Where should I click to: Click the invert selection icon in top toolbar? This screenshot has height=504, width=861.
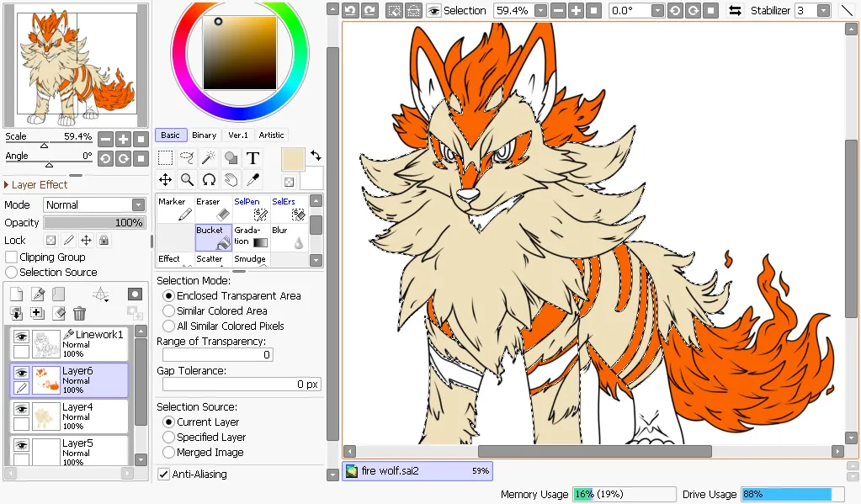click(413, 10)
